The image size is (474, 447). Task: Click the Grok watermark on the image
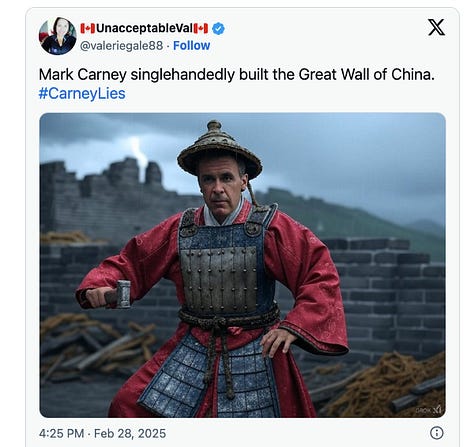click(x=428, y=410)
